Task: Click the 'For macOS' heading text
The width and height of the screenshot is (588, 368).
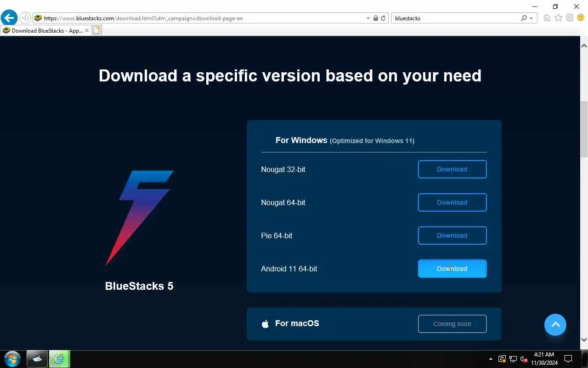Action: coord(297,323)
